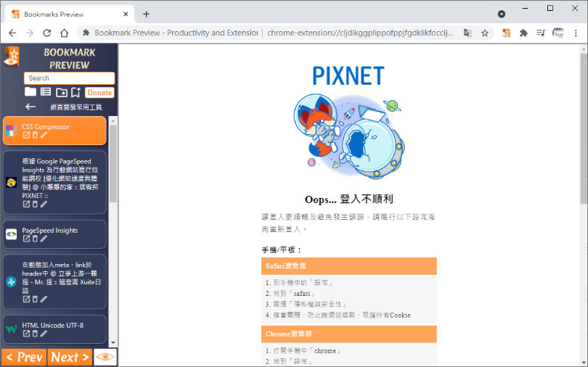Viewport: 588px width, 367px height.
Task: Open Xuite meta header bookmark externally
Action: tap(26, 299)
